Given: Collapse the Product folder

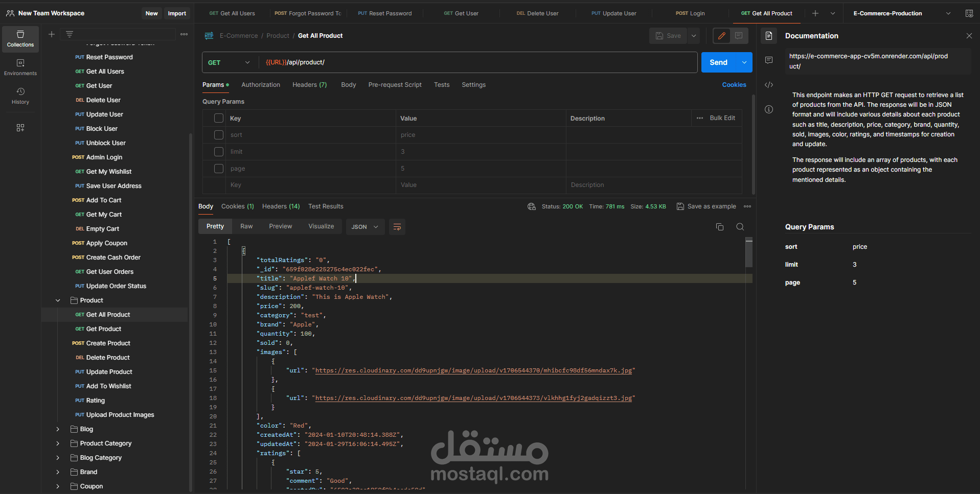Looking at the screenshot, I should point(58,300).
